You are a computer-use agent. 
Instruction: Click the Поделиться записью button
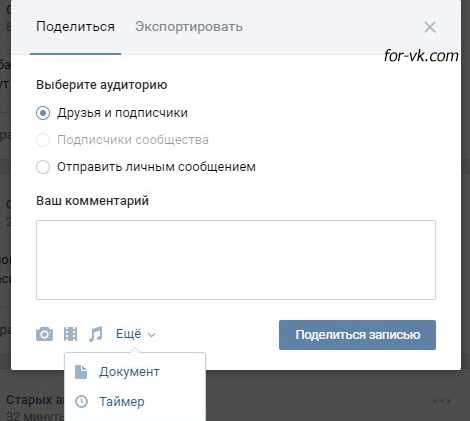357,335
